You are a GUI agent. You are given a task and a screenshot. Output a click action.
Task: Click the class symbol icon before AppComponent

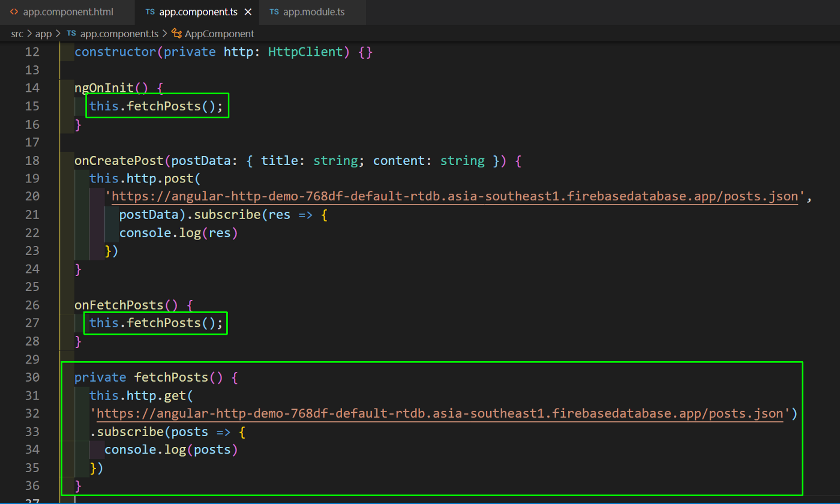click(x=176, y=34)
